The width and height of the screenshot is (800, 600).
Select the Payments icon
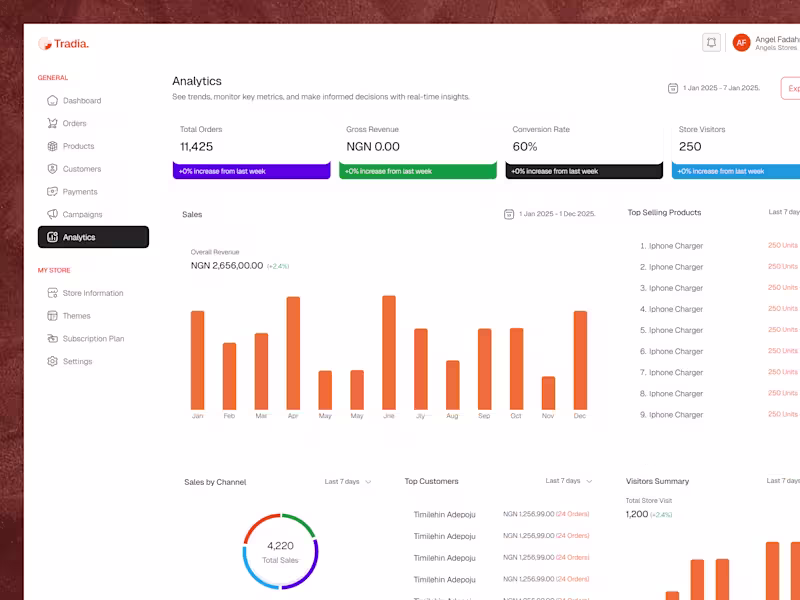tap(52, 191)
